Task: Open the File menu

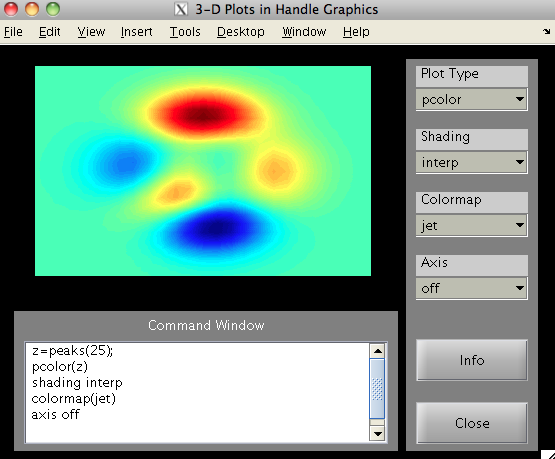Action: click(13, 32)
